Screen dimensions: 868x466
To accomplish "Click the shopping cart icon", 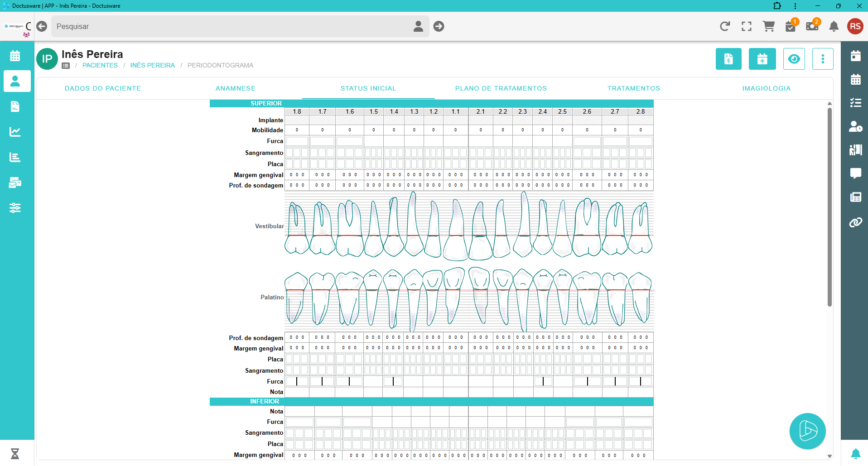I will pos(768,26).
